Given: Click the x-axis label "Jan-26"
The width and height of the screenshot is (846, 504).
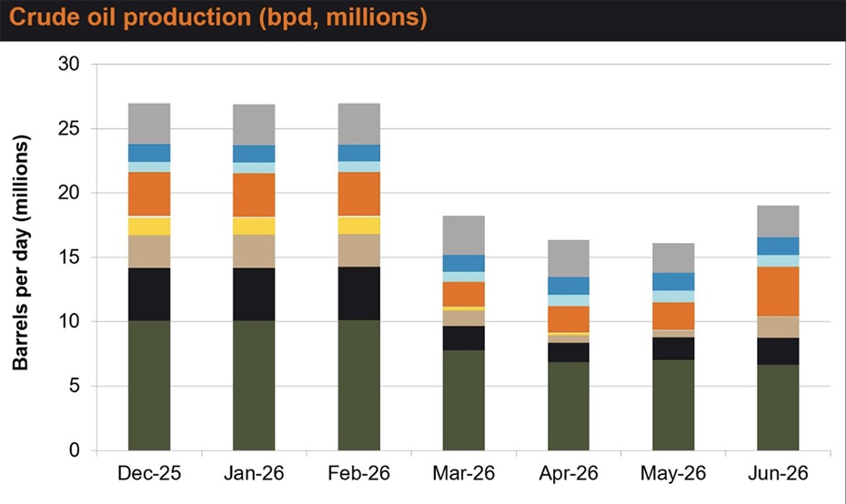Looking at the screenshot, I should pyautogui.click(x=254, y=473).
